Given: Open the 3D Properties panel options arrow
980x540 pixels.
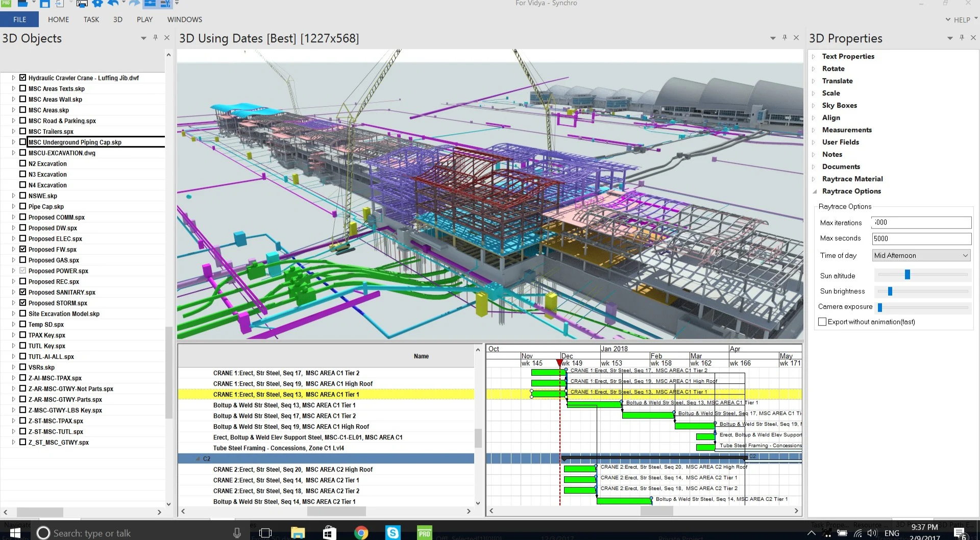Looking at the screenshot, I should (950, 38).
